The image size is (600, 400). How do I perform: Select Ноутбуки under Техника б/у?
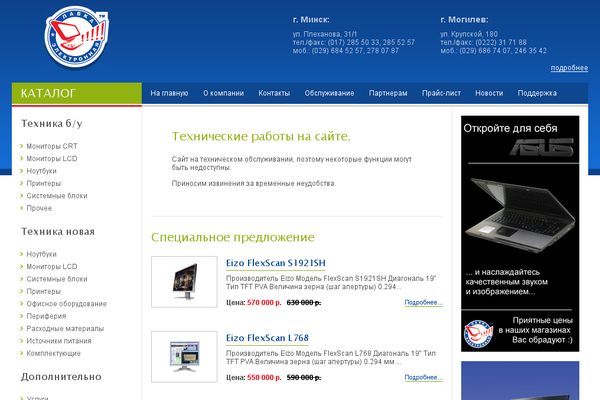41,171
